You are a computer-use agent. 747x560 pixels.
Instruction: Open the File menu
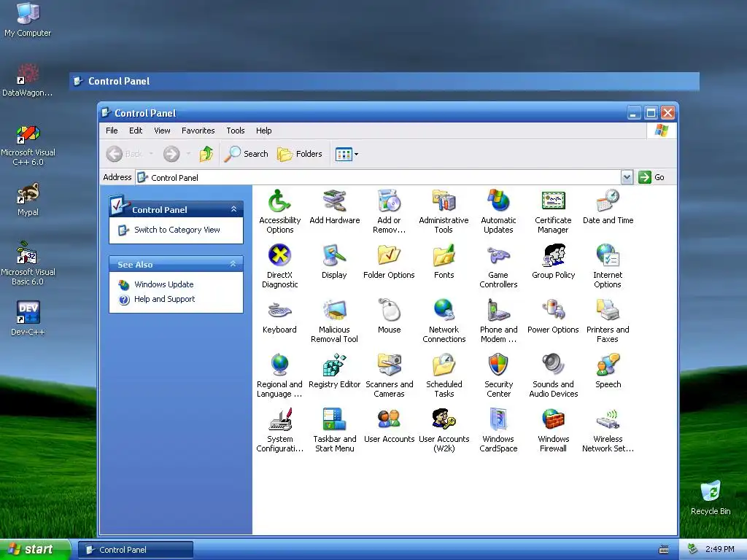pos(112,131)
